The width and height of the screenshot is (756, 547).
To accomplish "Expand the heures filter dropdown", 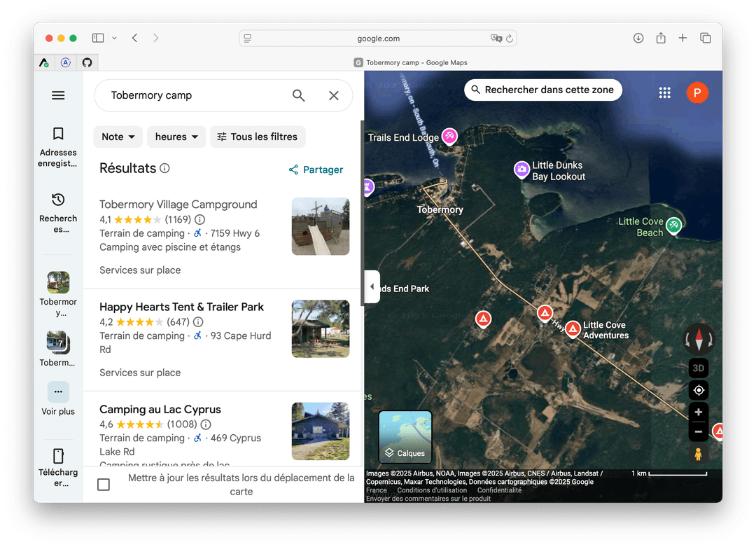I will (176, 137).
